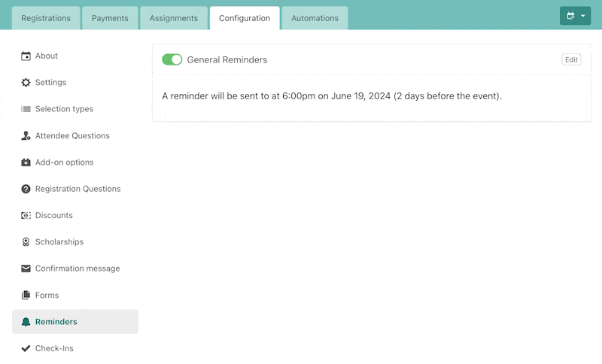Click the About calendar icon in sidebar
Image resolution: width=602 pixels, height=364 pixels.
pyautogui.click(x=26, y=56)
